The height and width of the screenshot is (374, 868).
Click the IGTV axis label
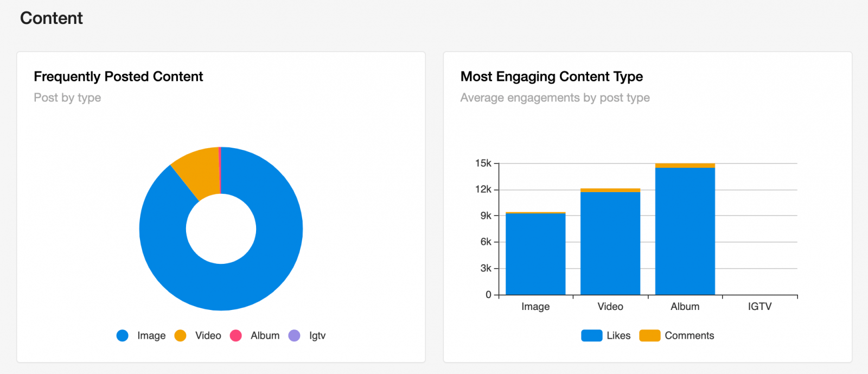click(759, 307)
